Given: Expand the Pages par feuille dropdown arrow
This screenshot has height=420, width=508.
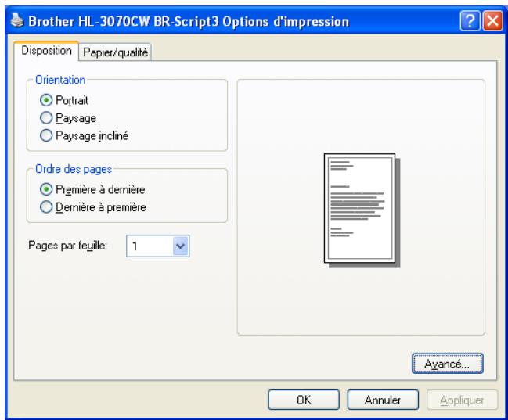Looking at the screenshot, I should [181, 246].
